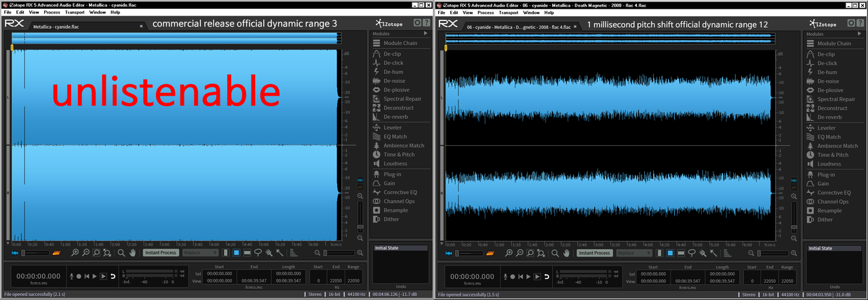Select lasso selection tool in cyanide.flac window

pyautogui.click(x=258, y=252)
